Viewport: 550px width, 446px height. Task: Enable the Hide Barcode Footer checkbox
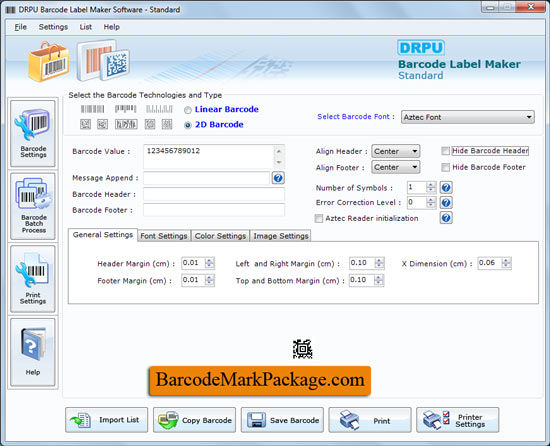(x=445, y=167)
